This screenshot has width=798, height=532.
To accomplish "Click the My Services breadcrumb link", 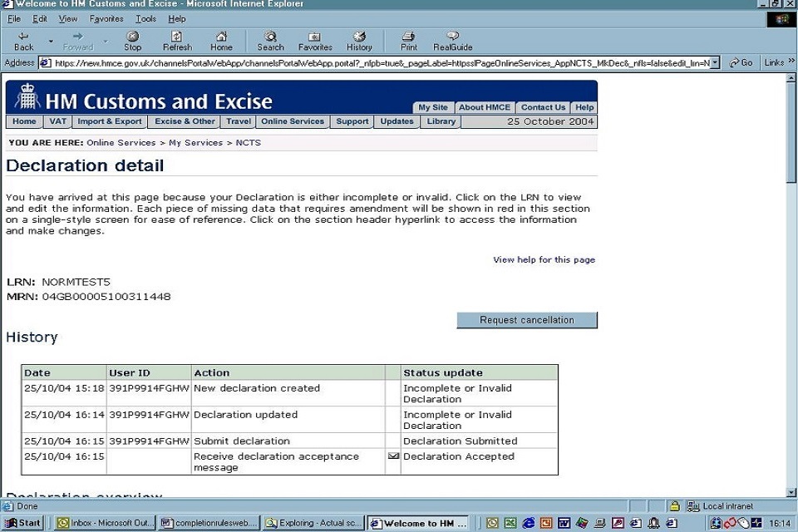I will pos(195,143).
